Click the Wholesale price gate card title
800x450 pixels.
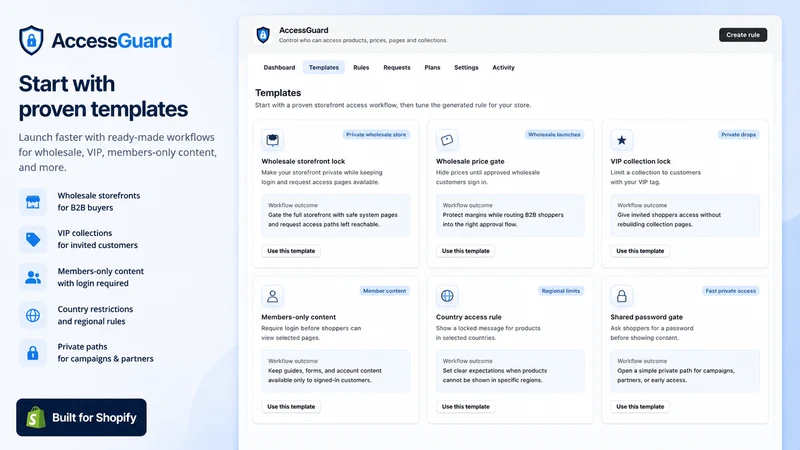point(470,161)
